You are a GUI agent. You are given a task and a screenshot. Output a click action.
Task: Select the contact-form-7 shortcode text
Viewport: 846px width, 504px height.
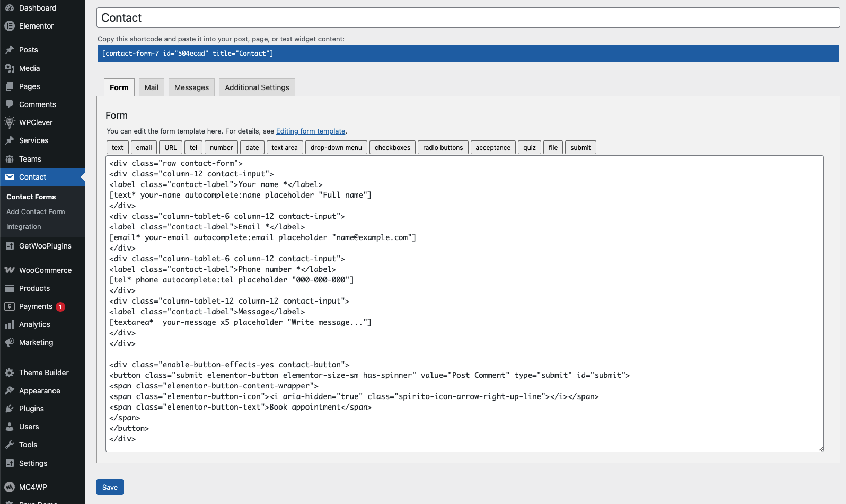pos(188,54)
